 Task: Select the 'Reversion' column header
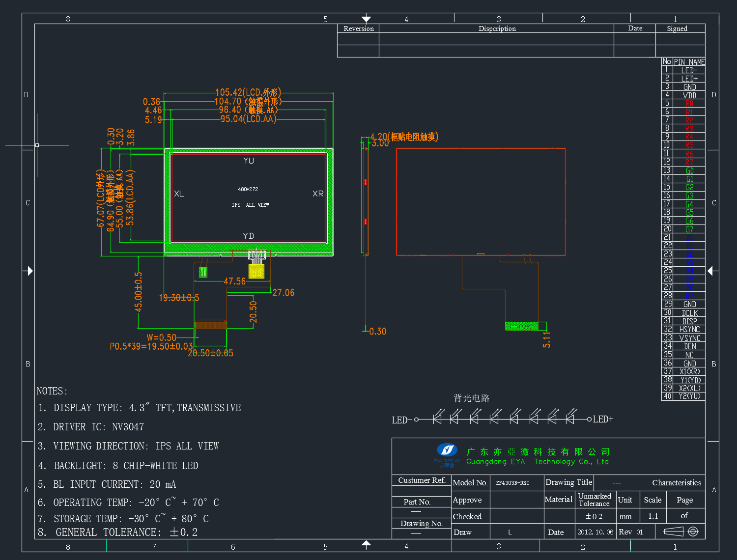359,28
